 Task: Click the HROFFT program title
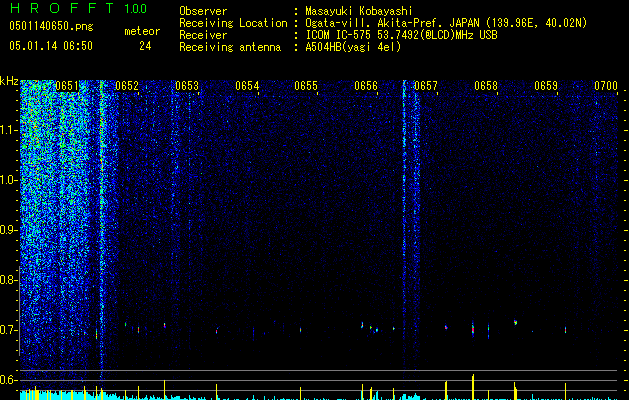[x=62, y=8]
